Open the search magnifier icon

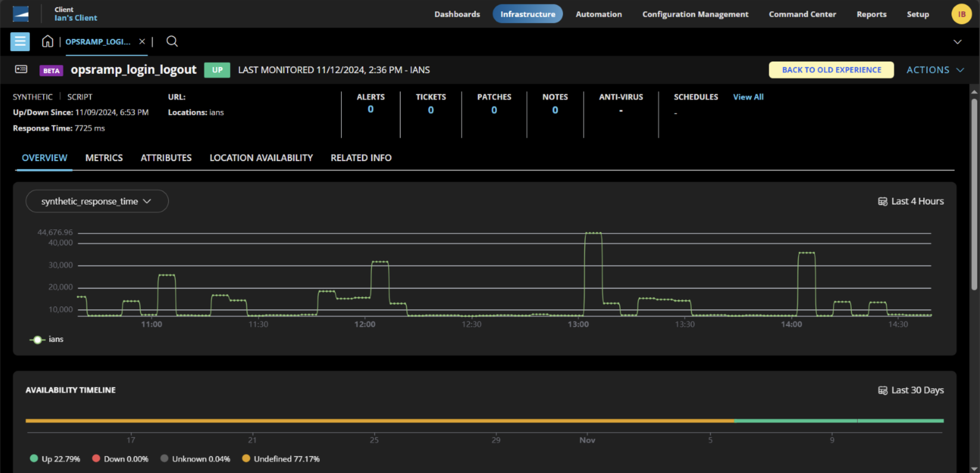tap(172, 41)
